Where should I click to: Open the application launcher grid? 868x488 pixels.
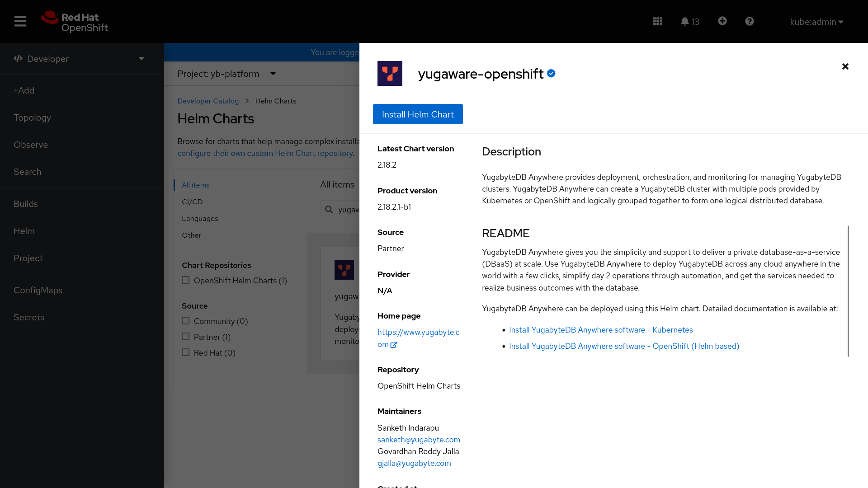coord(658,21)
